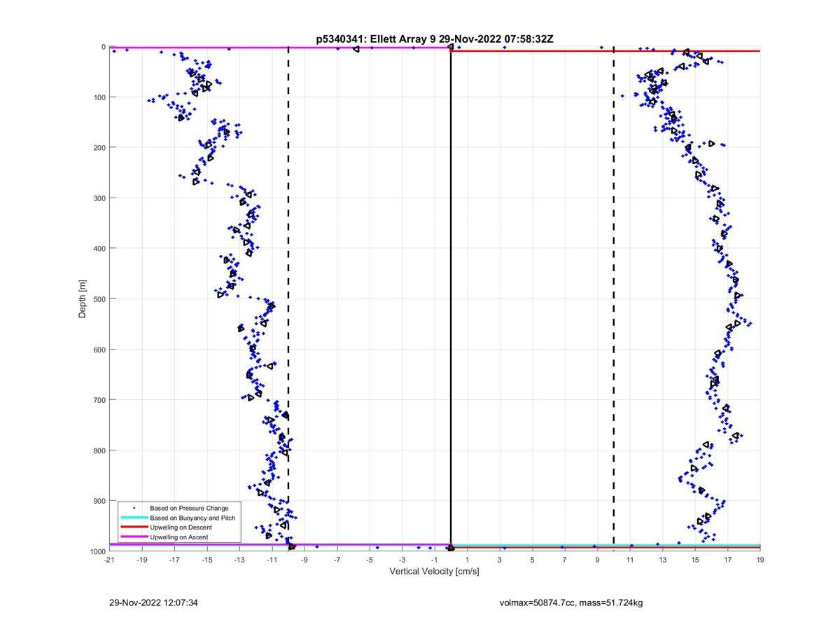Click the red line swatch in legend

click(x=134, y=528)
